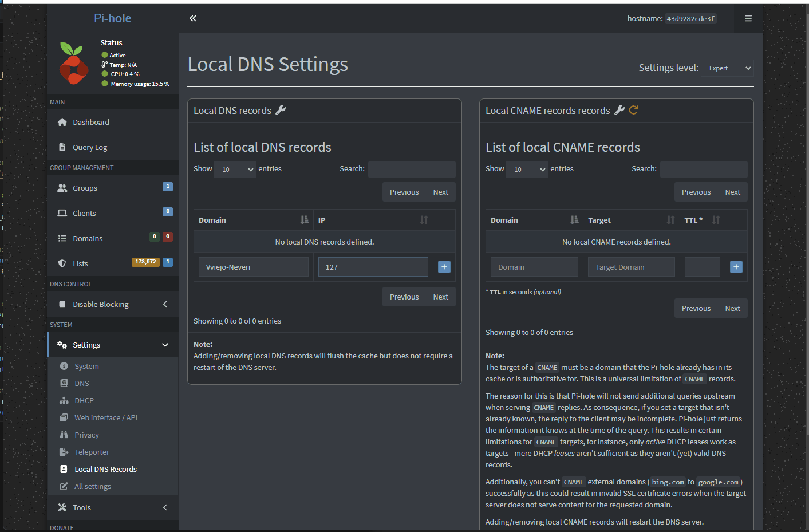809x532 pixels.
Task: Click the 178,072 Lists count badge
Action: pos(145,262)
